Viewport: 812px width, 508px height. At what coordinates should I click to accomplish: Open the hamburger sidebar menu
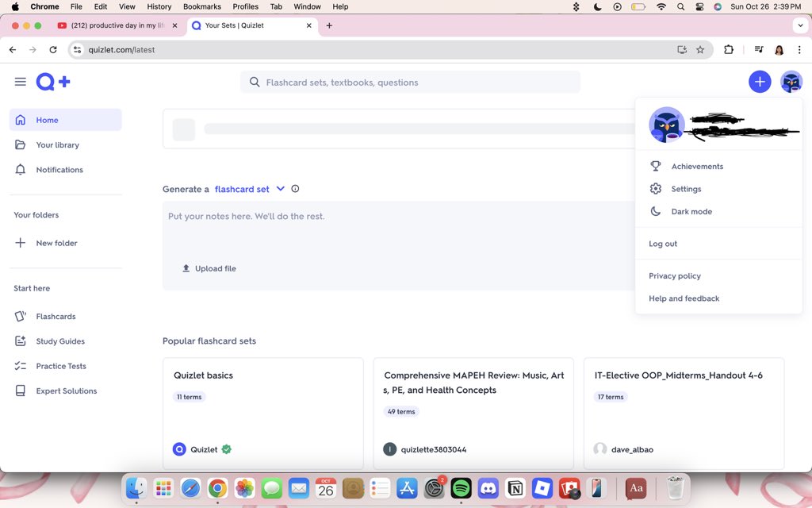[20, 82]
